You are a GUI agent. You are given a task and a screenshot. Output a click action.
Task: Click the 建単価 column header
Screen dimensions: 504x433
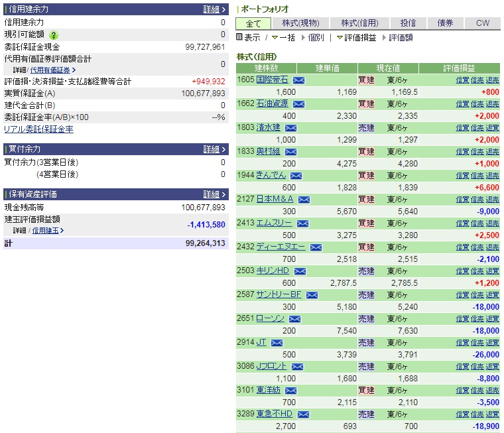point(327,68)
